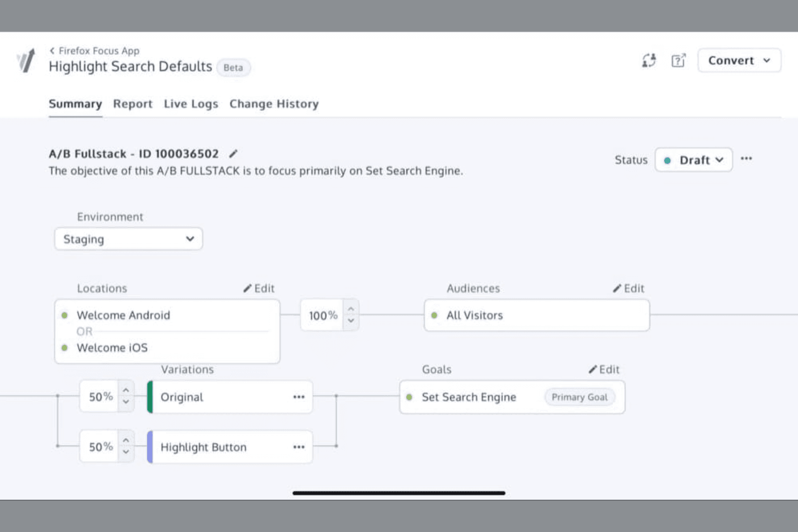
Task: Expand the Staging environment dropdown
Action: click(128, 239)
